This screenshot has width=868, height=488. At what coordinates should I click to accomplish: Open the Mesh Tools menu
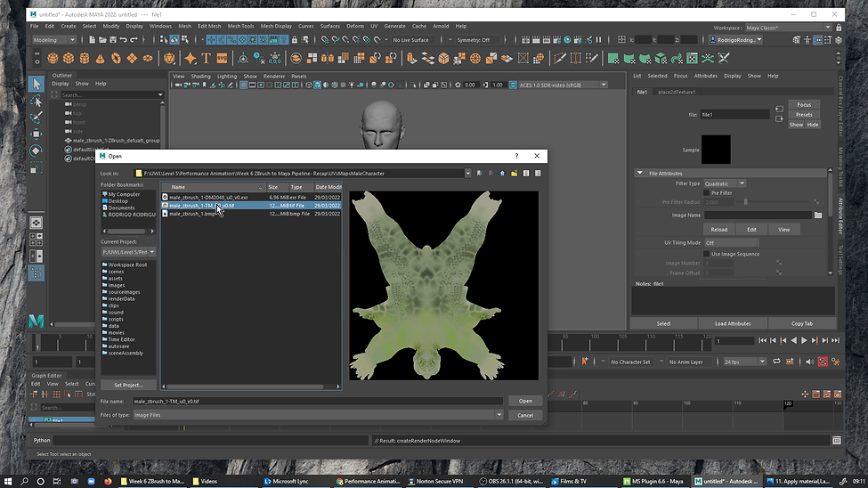pyautogui.click(x=240, y=26)
